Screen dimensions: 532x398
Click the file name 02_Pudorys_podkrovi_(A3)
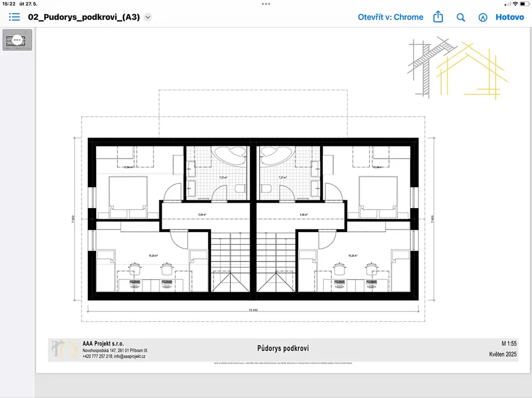[84, 17]
